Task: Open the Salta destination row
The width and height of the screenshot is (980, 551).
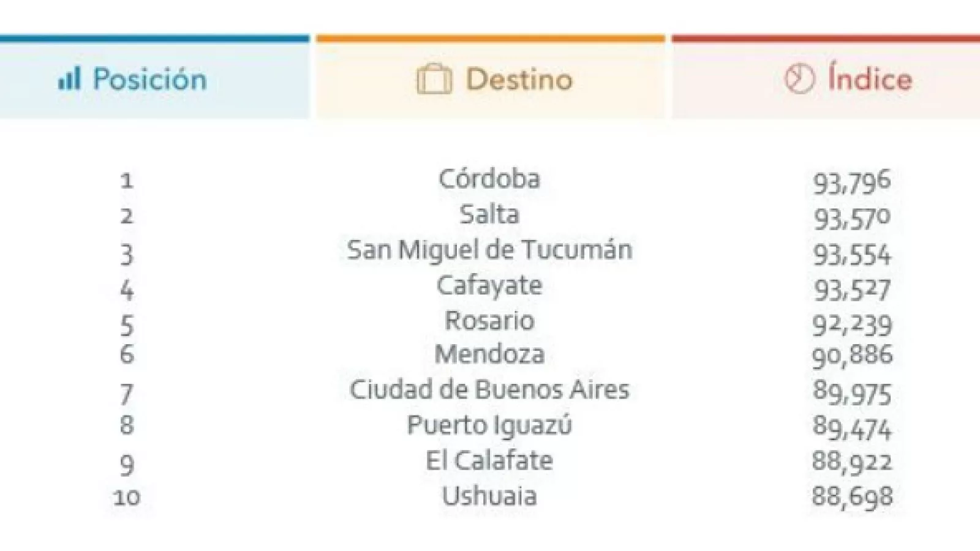Action: tap(489, 214)
